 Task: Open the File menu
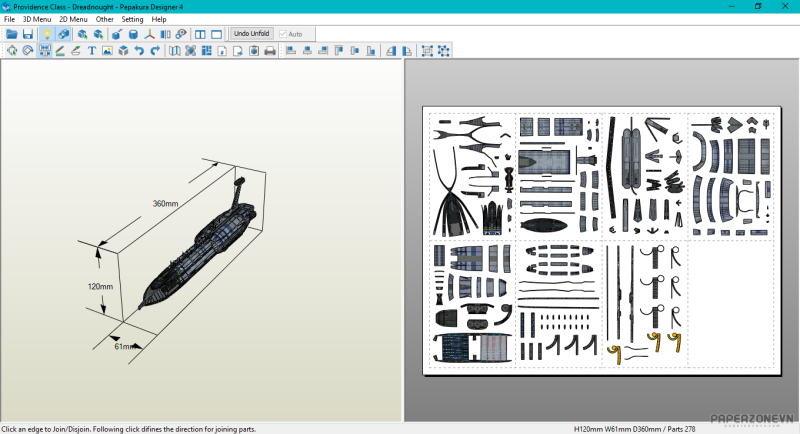[9, 19]
